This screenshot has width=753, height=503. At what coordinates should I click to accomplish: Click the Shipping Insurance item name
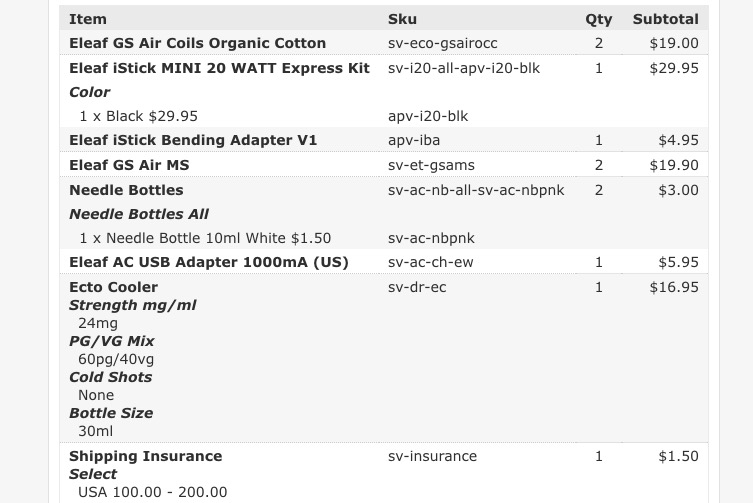[146, 456]
